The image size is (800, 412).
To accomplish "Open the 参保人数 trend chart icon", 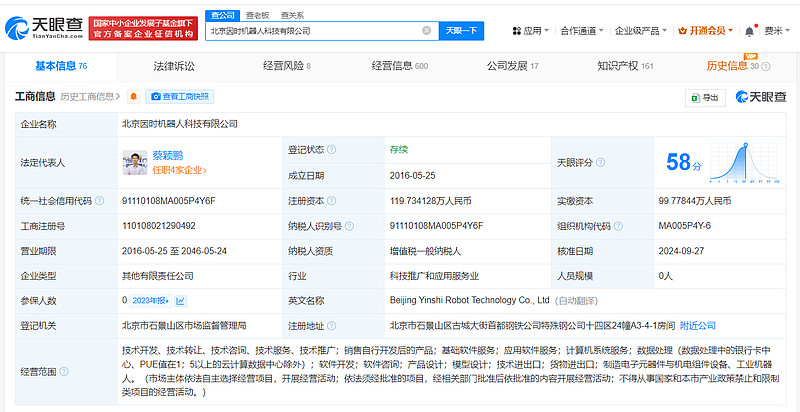I will (181, 301).
